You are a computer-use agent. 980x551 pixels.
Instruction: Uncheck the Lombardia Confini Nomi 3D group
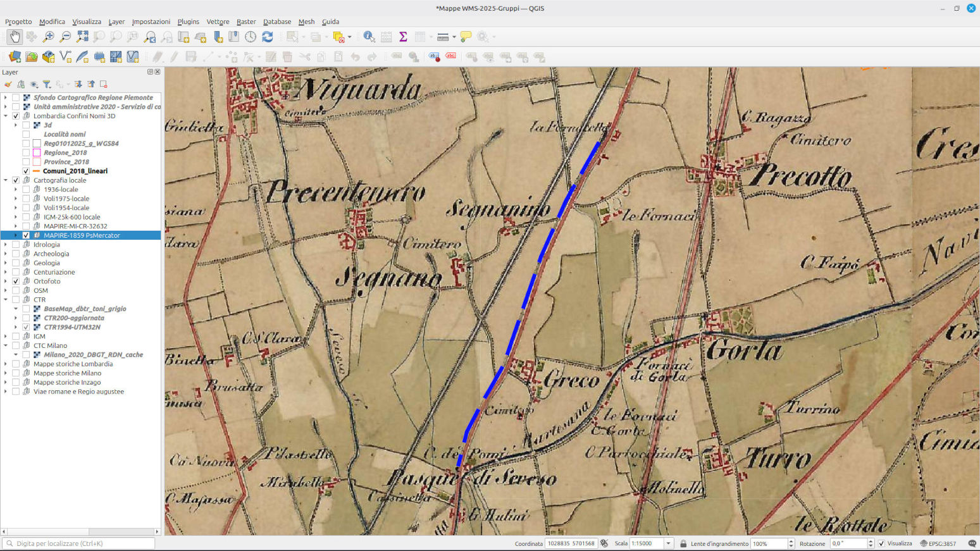point(16,116)
